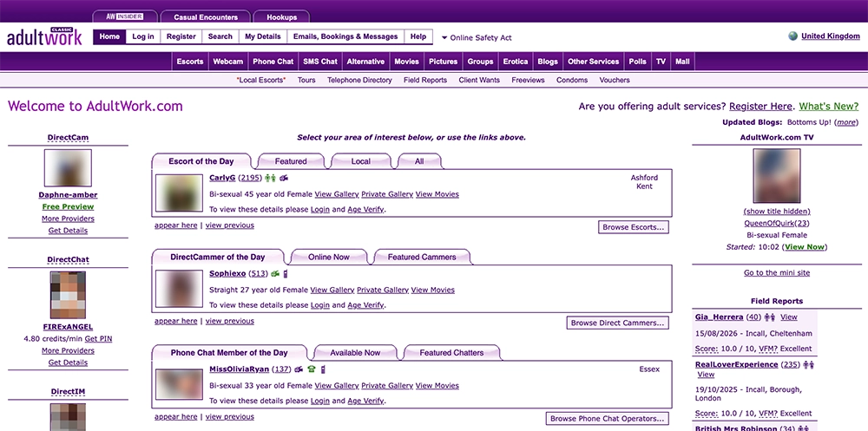Open the FIRExANGEL DirectChat thumbnail
The width and height of the screenshot is (868, 431).
pos(68,295)
